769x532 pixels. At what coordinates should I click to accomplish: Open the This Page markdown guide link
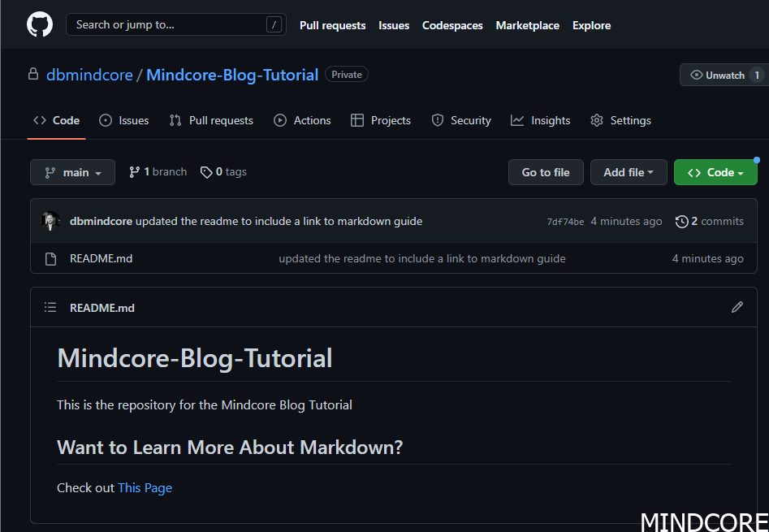point(145,487)
